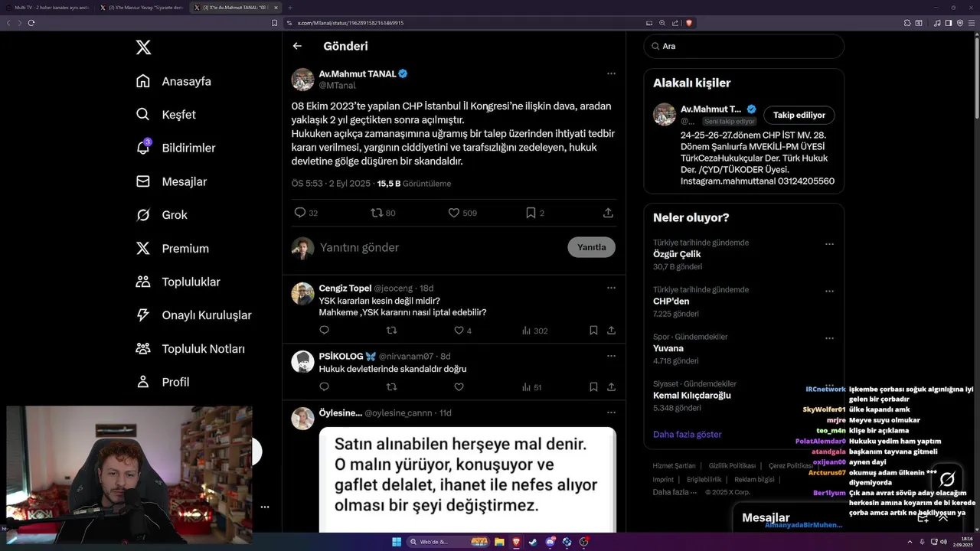Open more options for Kemal Kılıçdaroğlu trend
Image resolution: width=980 pixels, height=551 pixels.
point(829,385)
